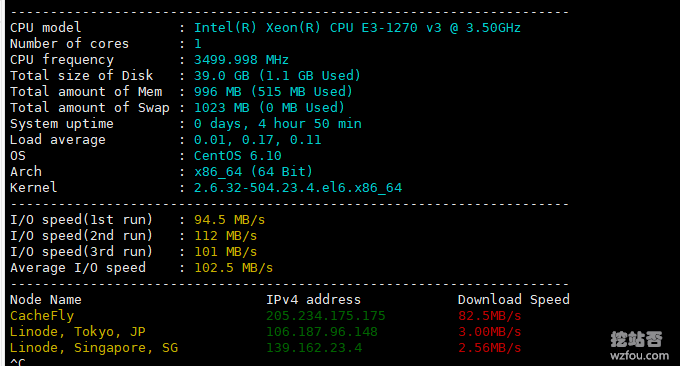
Task: Select the 'Linode, Tokyo, JP' node name
Action: coord(78,332)
